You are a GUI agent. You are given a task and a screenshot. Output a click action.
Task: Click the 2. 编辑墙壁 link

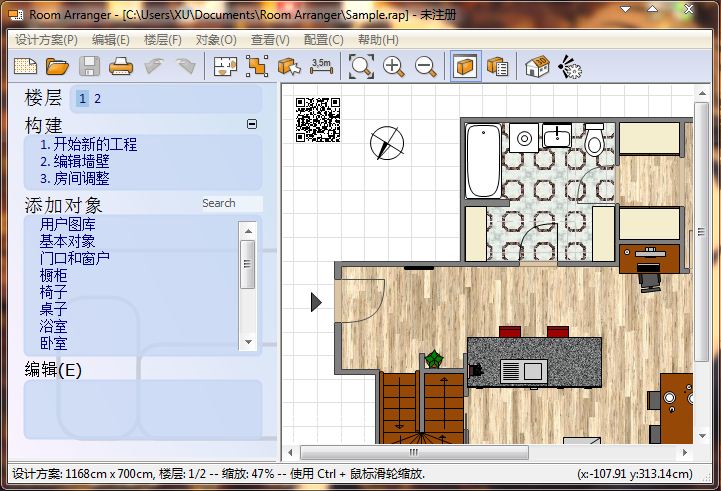click(75, 161)
